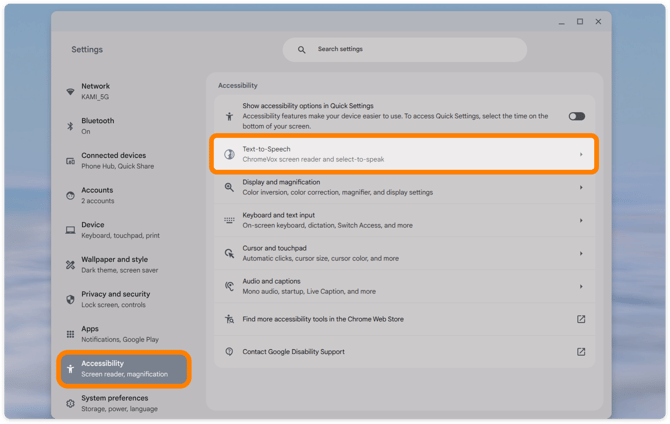Open Keyboard and text input settings
This screenshot has width=670, height=424.
click(404, 221)
